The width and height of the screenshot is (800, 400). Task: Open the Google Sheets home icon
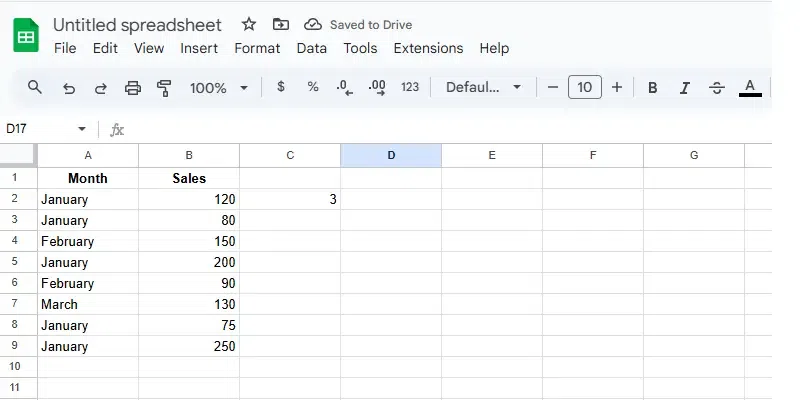[26, 37]
